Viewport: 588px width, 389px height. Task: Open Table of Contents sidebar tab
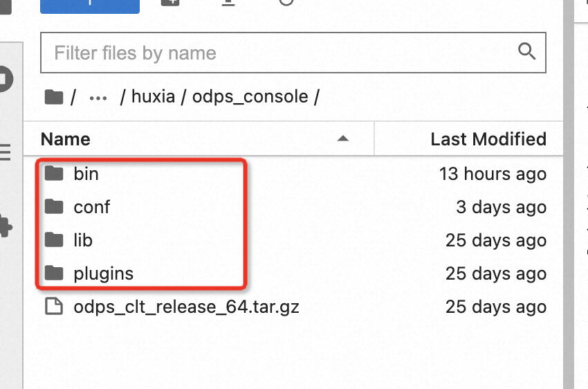pyautogui.click(x=5, y=152)
